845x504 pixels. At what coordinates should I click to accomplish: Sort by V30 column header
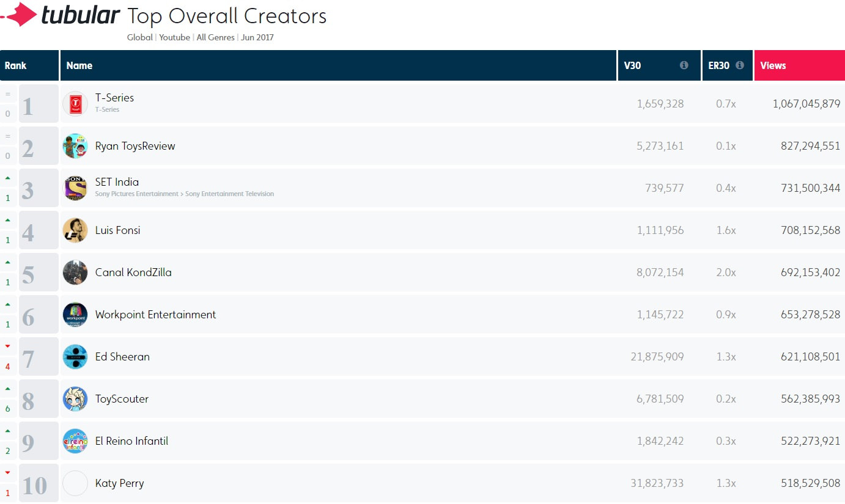click(632, 65)
